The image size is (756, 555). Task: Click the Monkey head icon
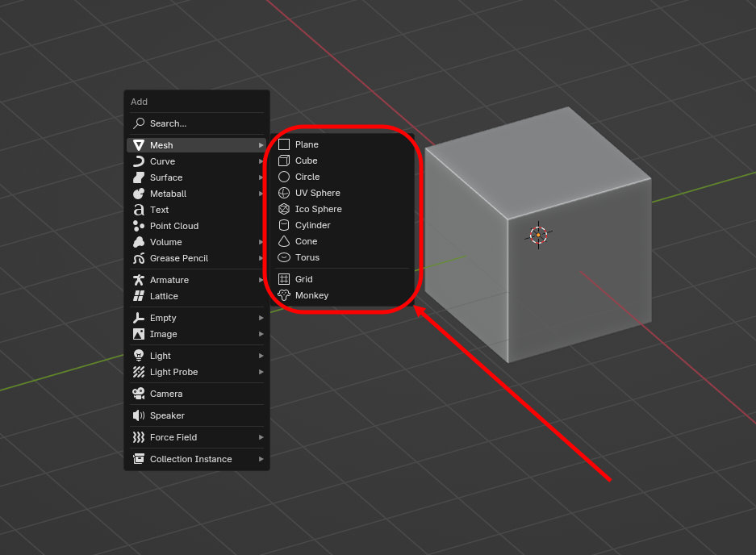click(x=284, y=295)
